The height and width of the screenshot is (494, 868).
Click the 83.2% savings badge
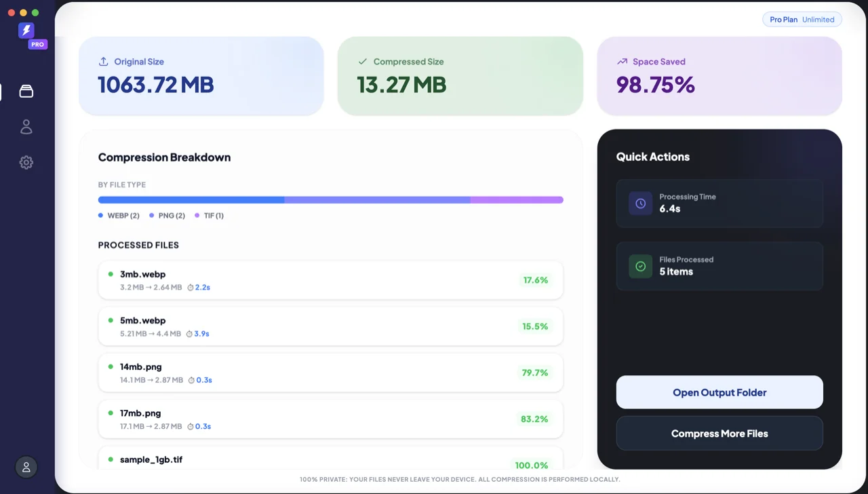534,419
